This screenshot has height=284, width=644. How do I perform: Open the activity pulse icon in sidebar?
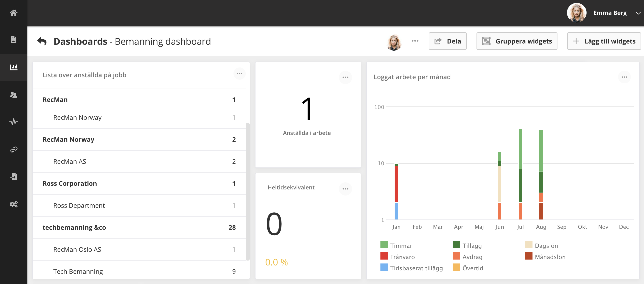pos(13,122)
